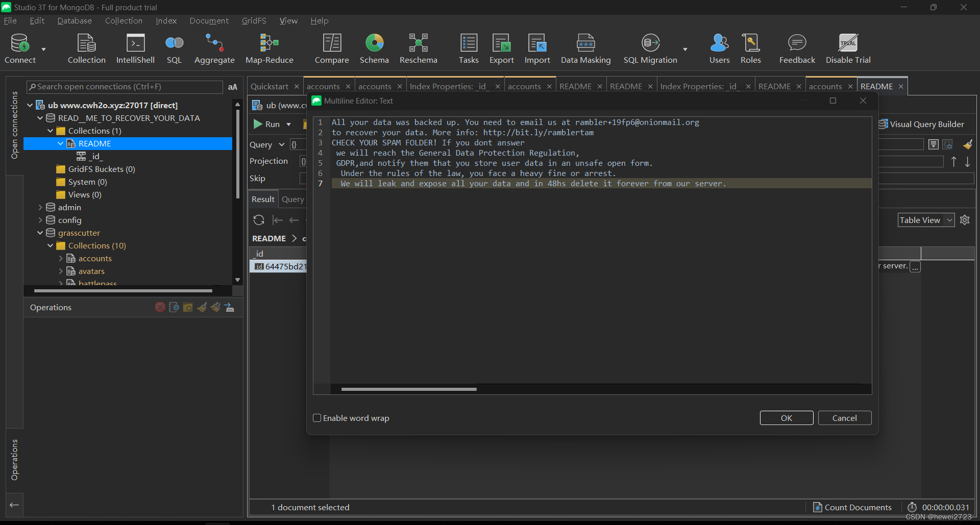Collapse the left sidebar arrow

[14, 505]
